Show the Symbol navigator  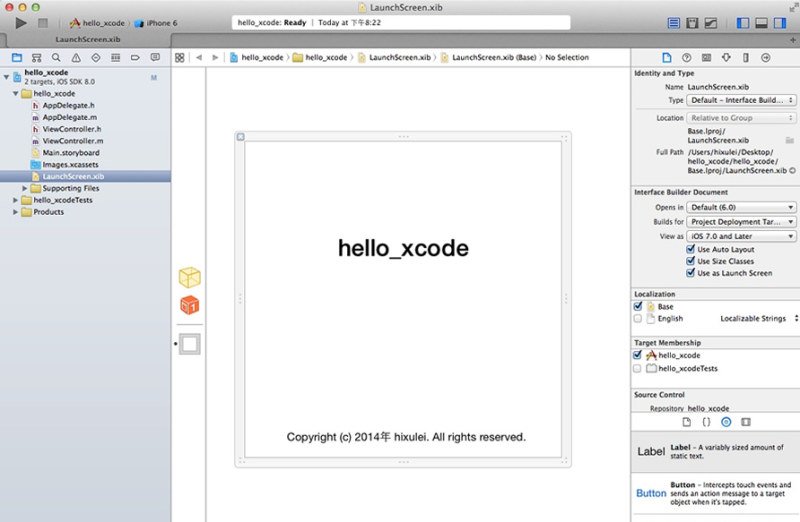click(36, 58)
